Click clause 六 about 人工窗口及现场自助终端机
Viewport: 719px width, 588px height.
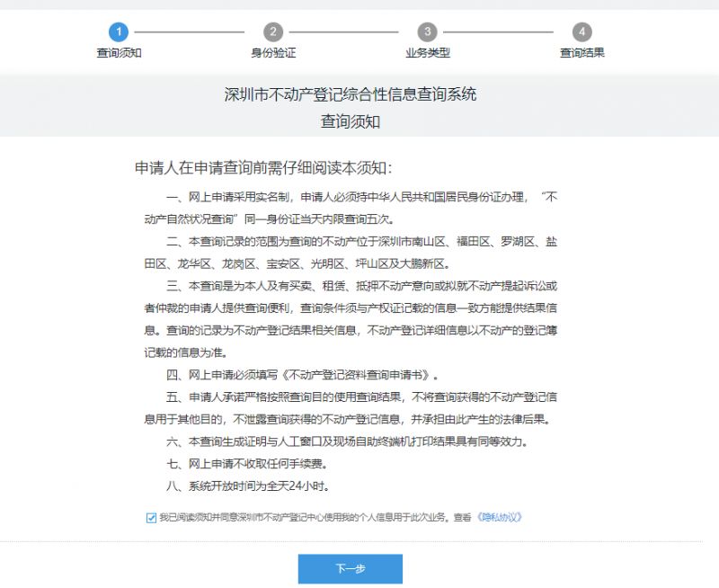[x=347, y=441]
